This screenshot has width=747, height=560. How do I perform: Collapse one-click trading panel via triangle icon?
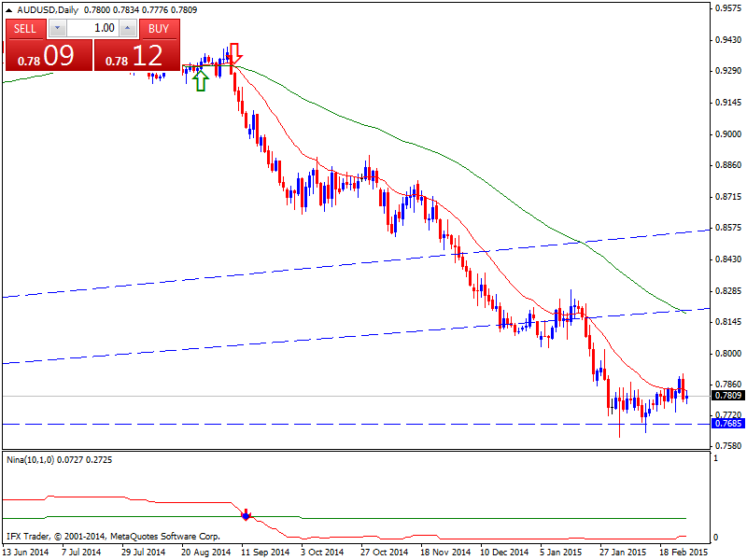tap(8, 10)
